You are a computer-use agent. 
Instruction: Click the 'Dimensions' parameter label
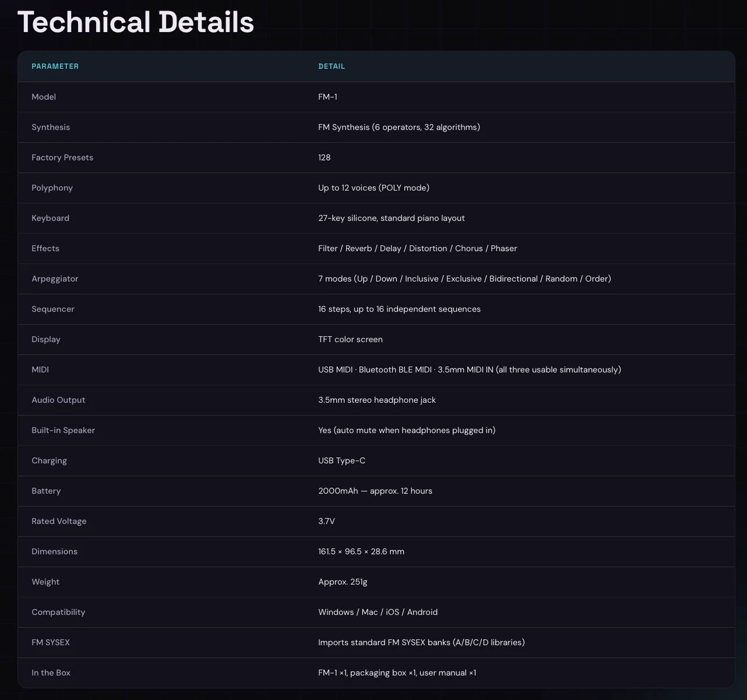[54, 552]
